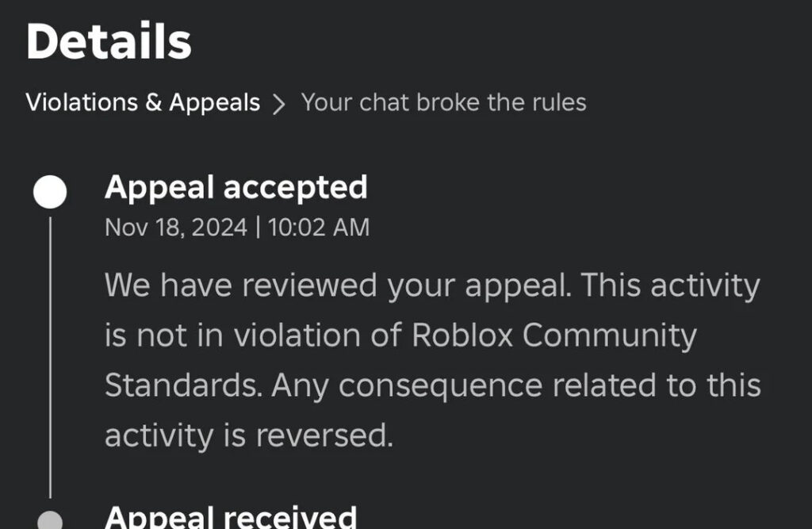Collapse the appeal decision message section
The width and height of the screenshot is (812, 529).
(238, 187)
